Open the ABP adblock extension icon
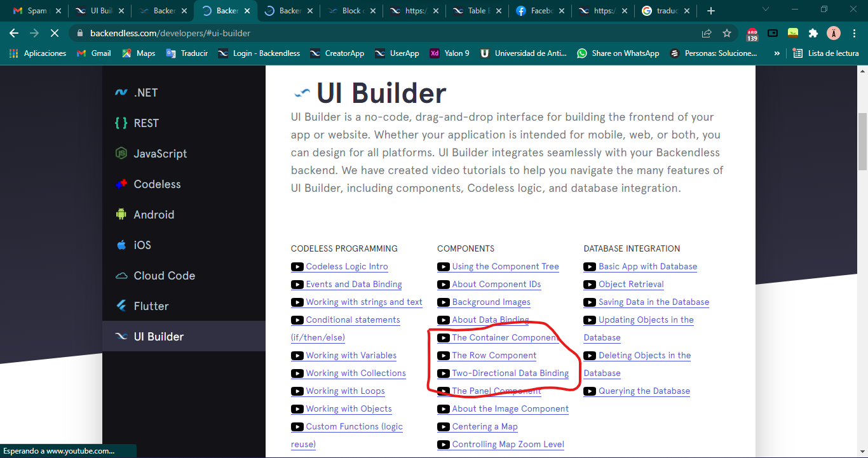Viewport: 868px width, 458px height. tap(752, 34)
